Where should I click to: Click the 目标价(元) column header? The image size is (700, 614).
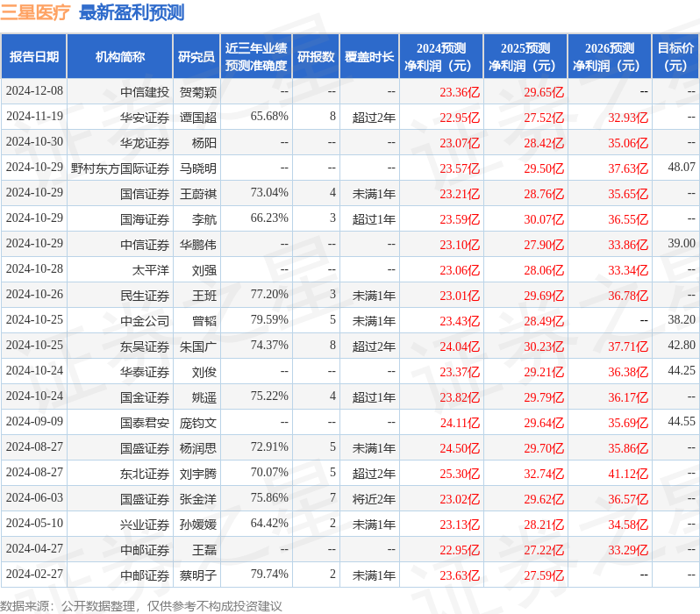tap(675, 57)
